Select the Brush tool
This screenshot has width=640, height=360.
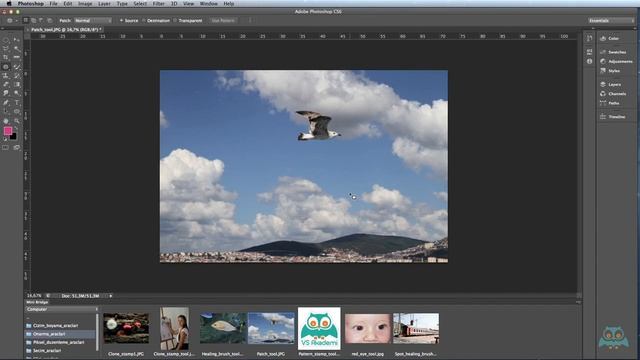[x=16, y=67]
